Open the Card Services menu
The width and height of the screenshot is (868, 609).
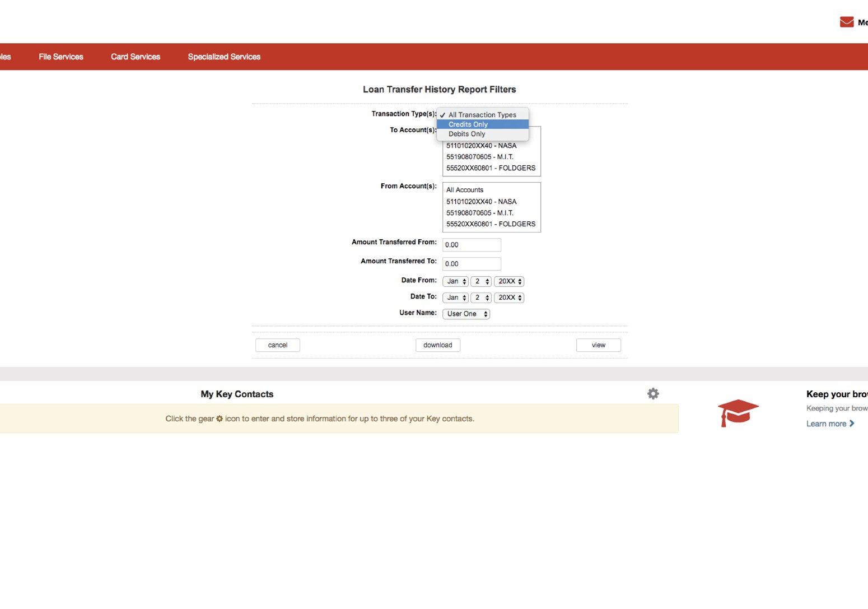coord(135,57)
